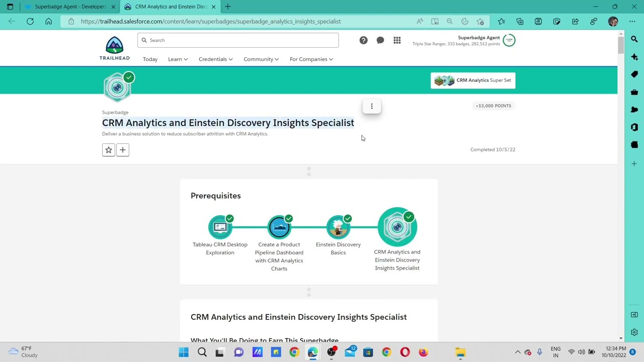The height and width of the screenshot is (362, 644).
Task: Open the Windows Start menu
Action: 184,352
